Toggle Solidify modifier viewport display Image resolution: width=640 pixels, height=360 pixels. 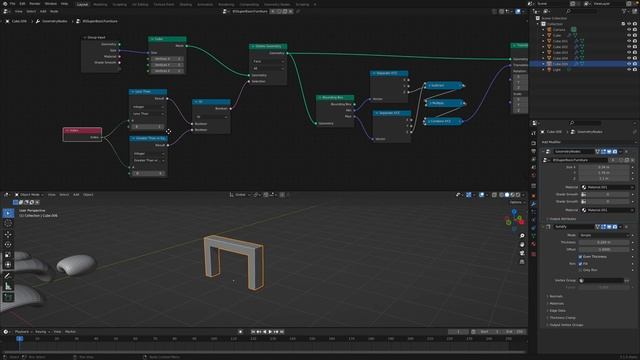pos(609,227)
